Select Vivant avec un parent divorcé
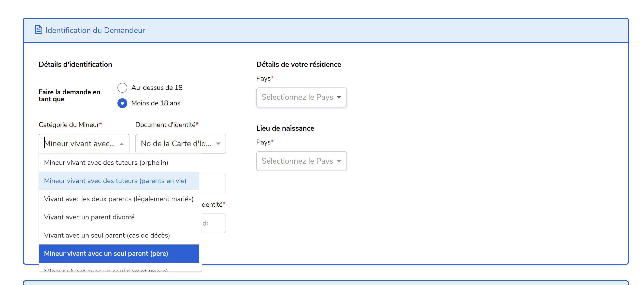 click(x=89, y=217)
